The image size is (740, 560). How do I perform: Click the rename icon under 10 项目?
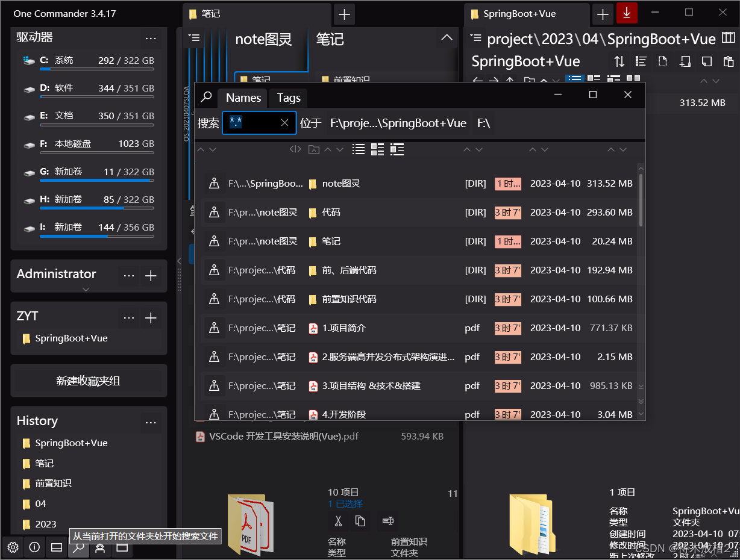[387, 521]
